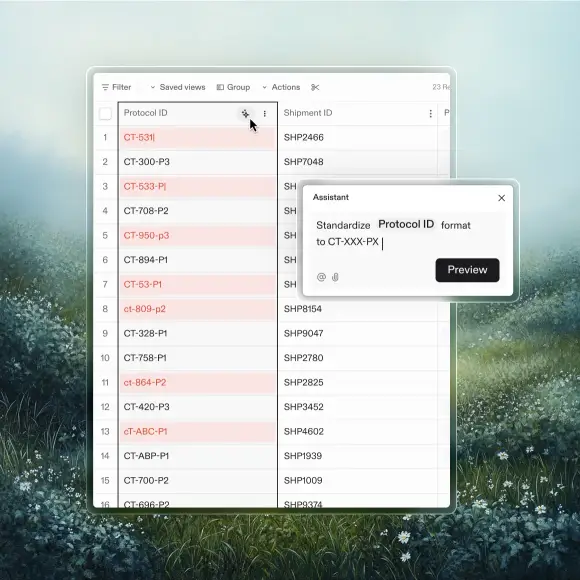The image size is (580, 580).
Task: Select cell CT-708-P2
Action: tap(198, 211)
